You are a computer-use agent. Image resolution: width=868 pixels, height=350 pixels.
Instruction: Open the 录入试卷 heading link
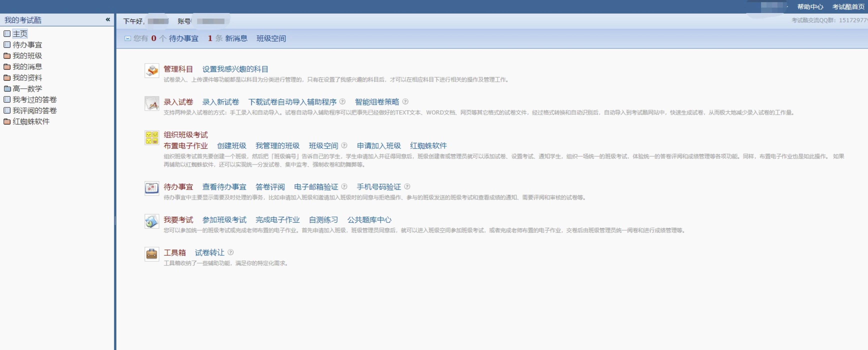pos(178,102)
